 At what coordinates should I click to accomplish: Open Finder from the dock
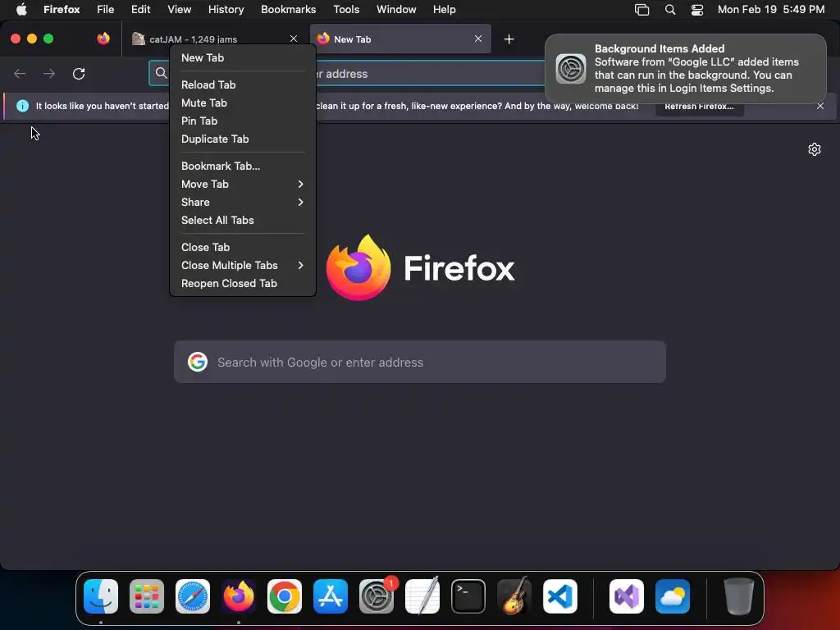pos(101,596)
